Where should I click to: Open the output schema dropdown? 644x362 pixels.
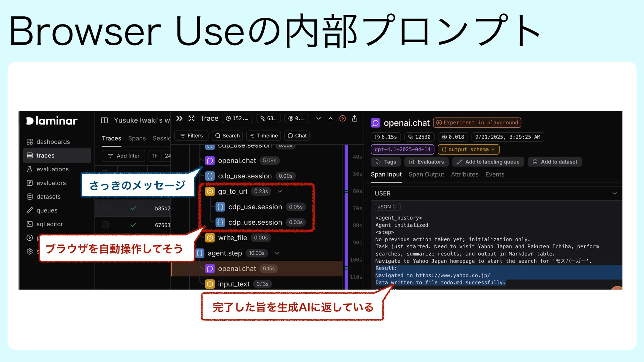(x=469, y=149)
